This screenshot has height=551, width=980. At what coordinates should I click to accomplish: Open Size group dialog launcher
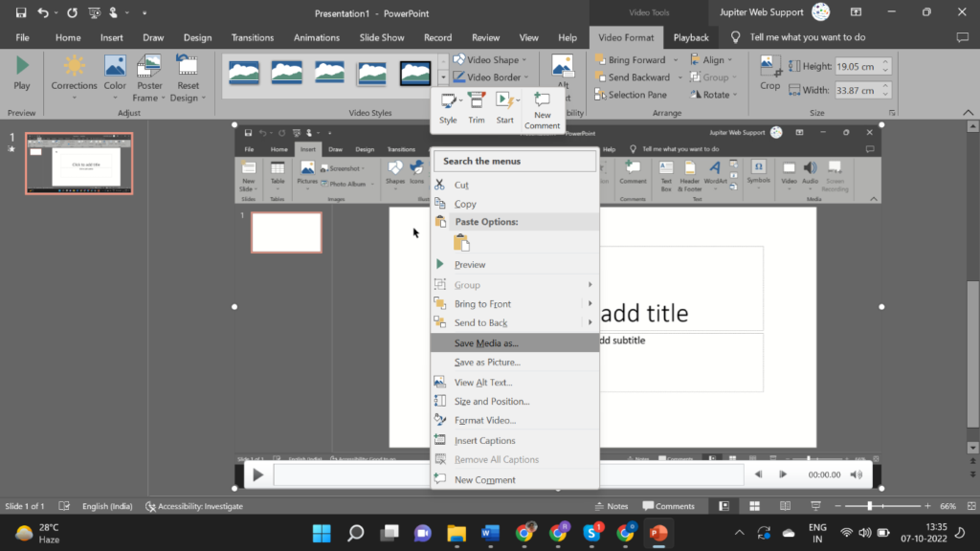point(892,113)
